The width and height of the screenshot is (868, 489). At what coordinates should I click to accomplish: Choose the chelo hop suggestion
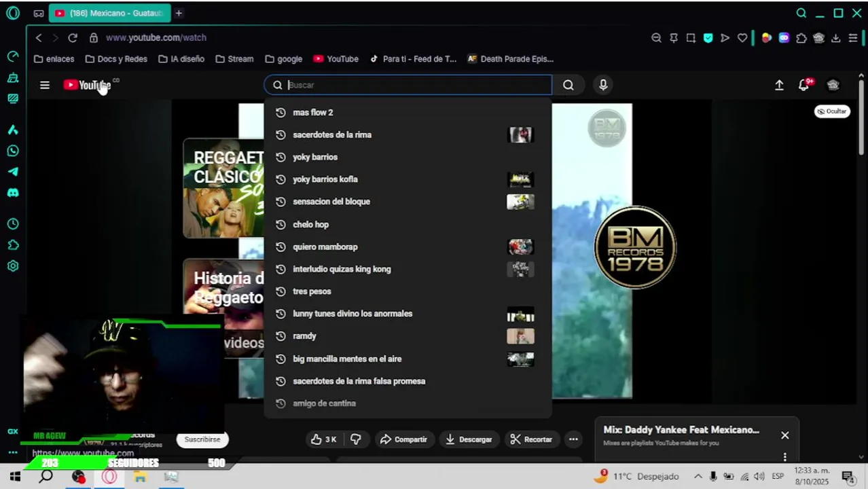coord(408,224)
